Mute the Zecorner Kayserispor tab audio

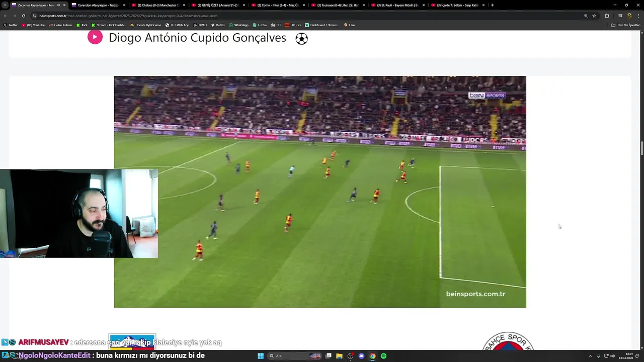[58, 5]
